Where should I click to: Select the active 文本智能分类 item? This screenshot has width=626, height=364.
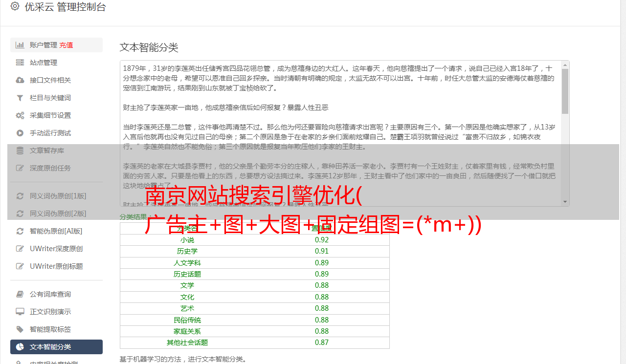click(56, 347)
